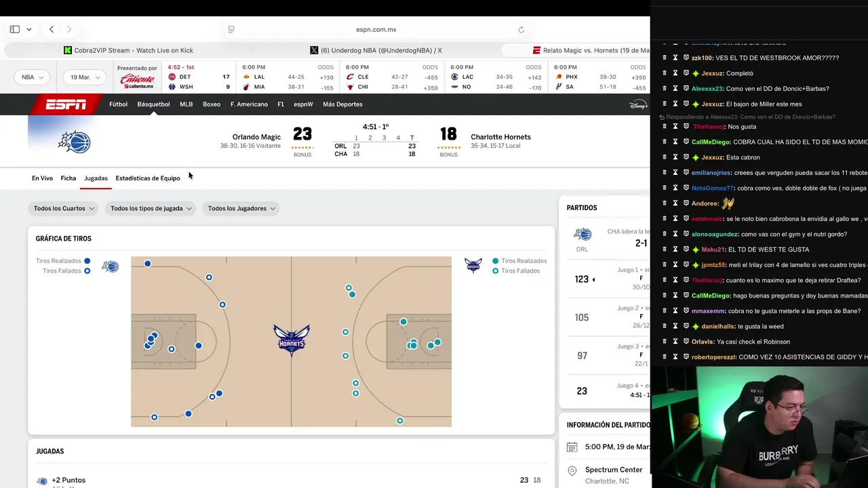Open the Fútbol menu
Screen dimensions: 868x488
[x=118, y=104]
